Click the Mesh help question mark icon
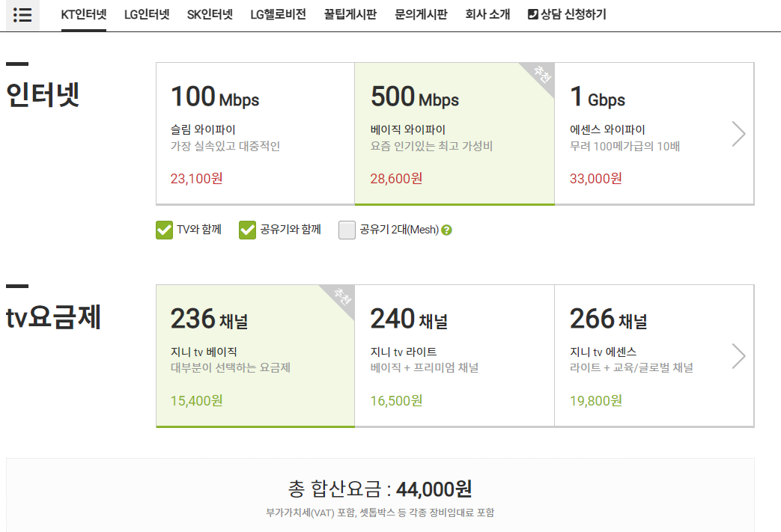The image size is (781, 532). click(447, 230)
